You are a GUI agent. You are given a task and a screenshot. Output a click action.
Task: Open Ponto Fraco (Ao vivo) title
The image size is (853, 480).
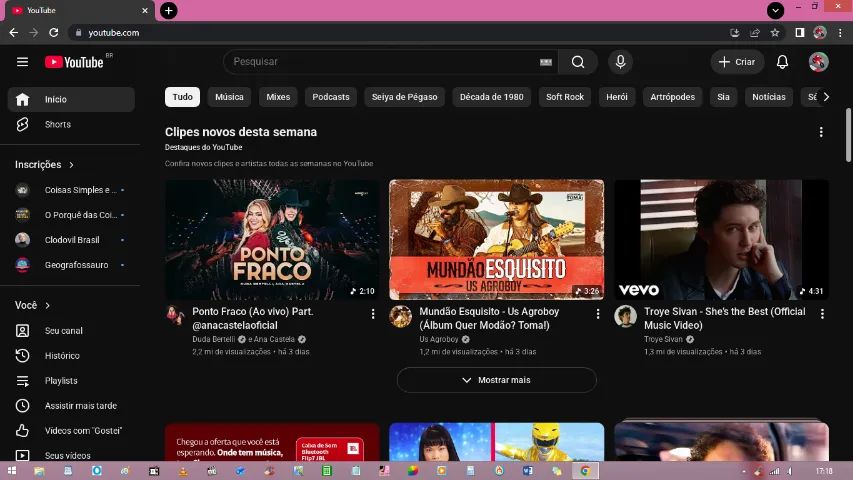[252, 318]
